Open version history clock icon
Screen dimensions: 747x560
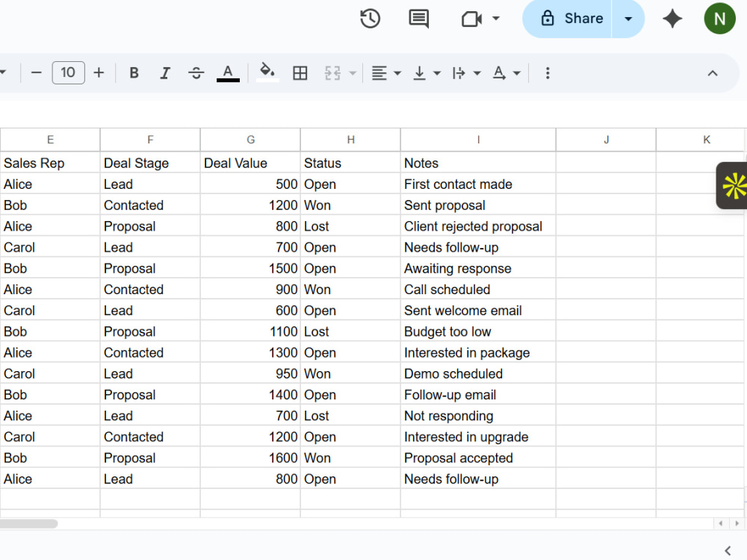coord(370,19)
